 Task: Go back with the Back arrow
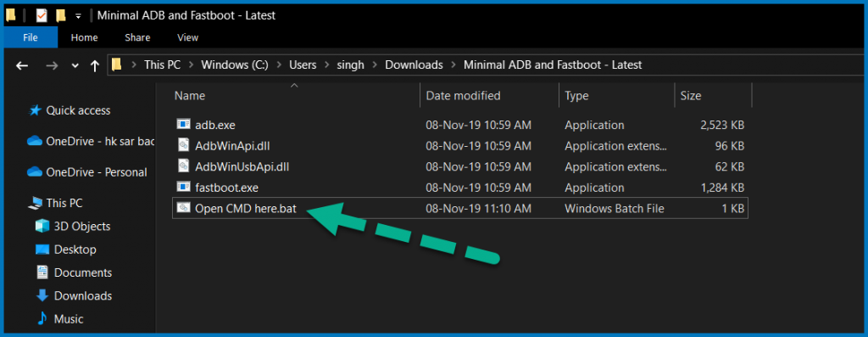coord(21,65)
